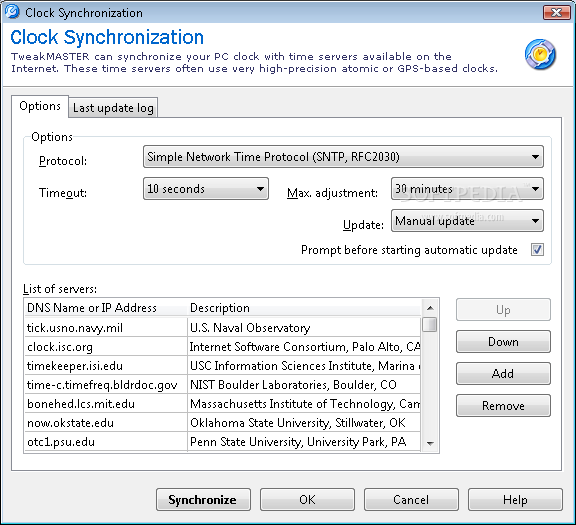Click Internet Software Consortium description cell
Viewport: 576px width, 525px height.
[304, 346]
